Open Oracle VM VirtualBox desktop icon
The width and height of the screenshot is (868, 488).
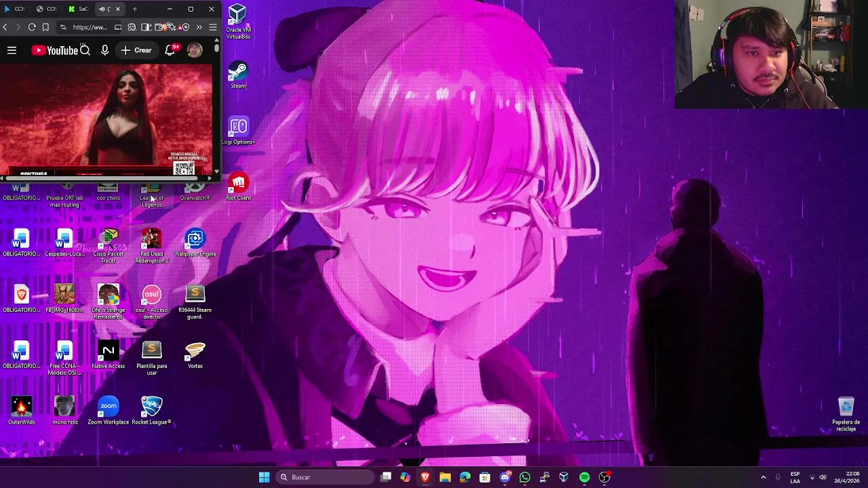click(238, 22)
